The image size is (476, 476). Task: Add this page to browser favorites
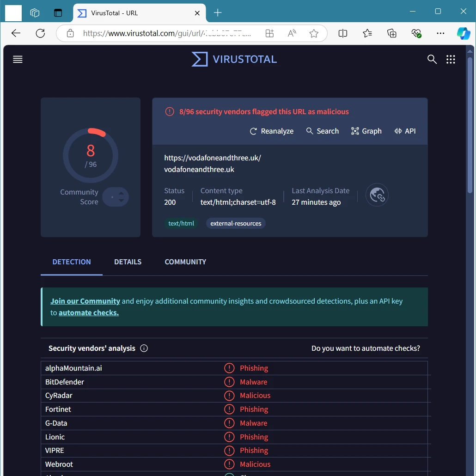coord(314,33)
